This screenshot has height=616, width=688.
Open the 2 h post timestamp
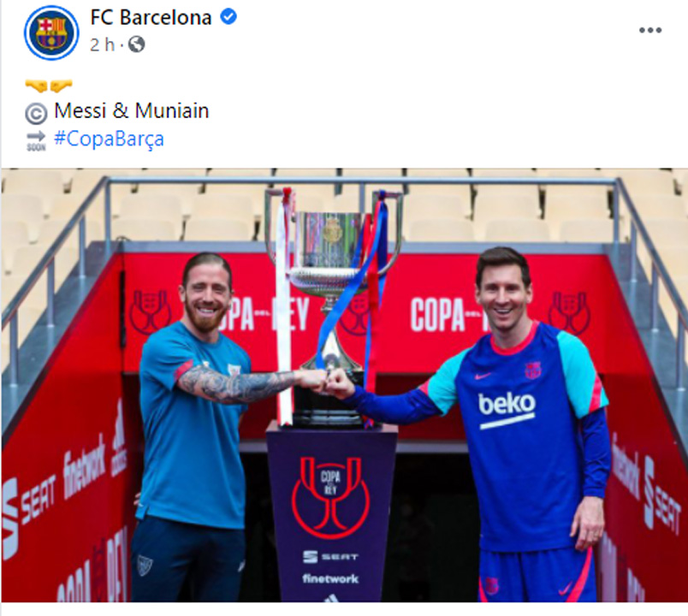pos(102,44)
